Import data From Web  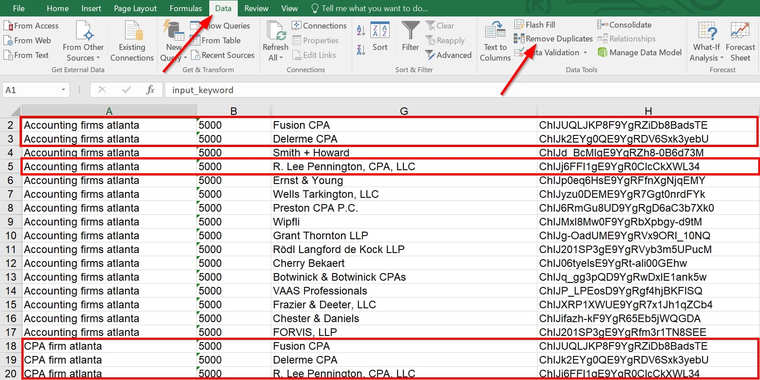click(x=28, y=41)
